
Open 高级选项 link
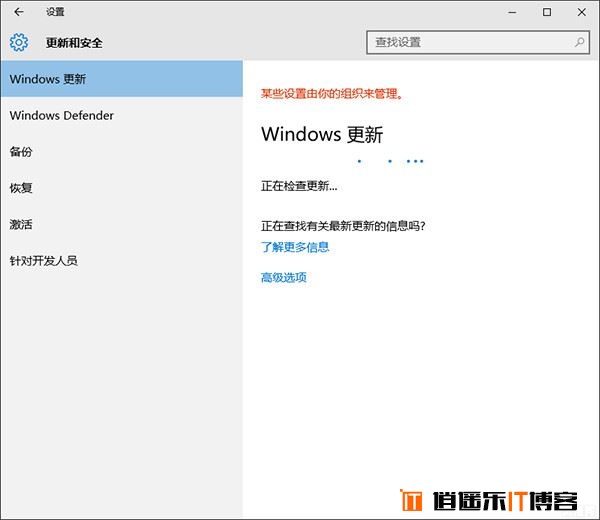284,277
